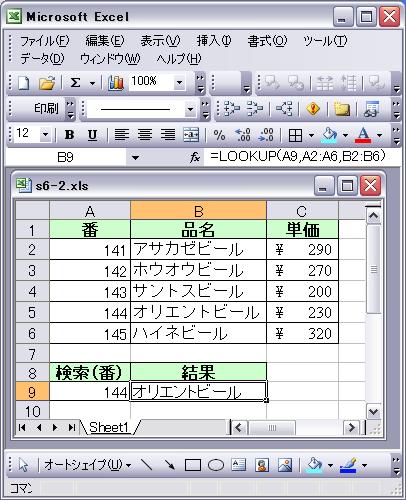Screen dimensions: 406x500
Task: Click the Insert Function fx icon
Action: click(x=195, y=157)
